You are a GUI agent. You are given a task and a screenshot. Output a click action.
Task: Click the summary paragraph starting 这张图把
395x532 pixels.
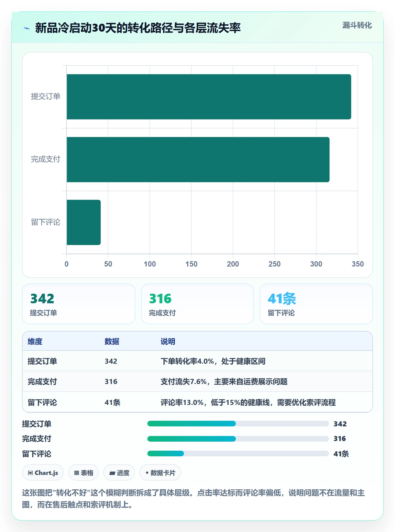(194, 499)
